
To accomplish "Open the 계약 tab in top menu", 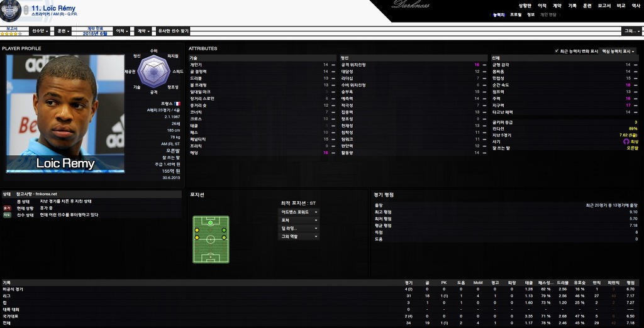I will [x=557, y=6].
